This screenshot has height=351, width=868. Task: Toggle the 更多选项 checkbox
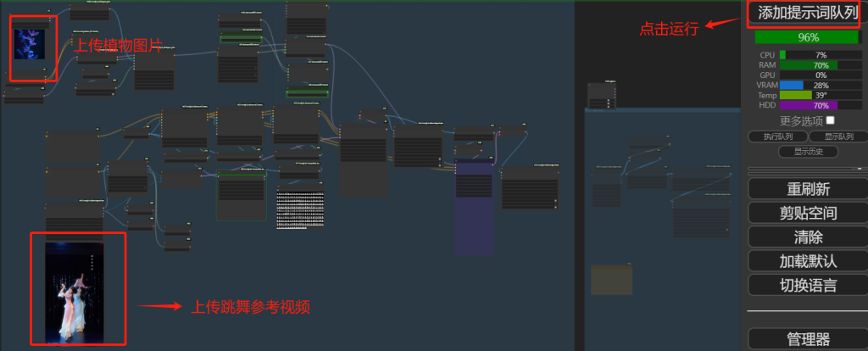pos(830,120)
